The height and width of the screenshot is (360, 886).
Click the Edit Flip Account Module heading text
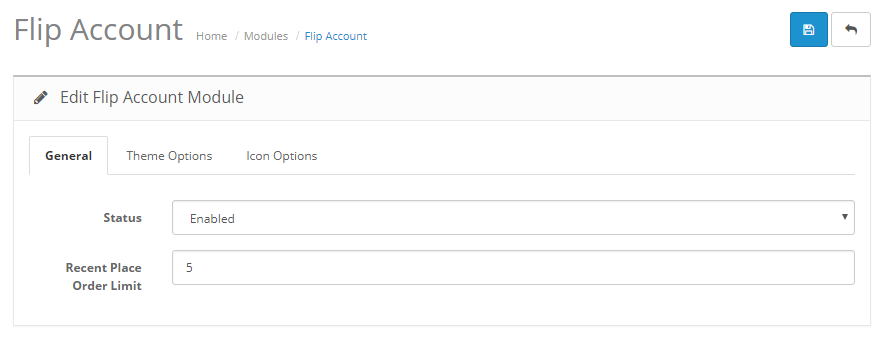tap(152, 97)
